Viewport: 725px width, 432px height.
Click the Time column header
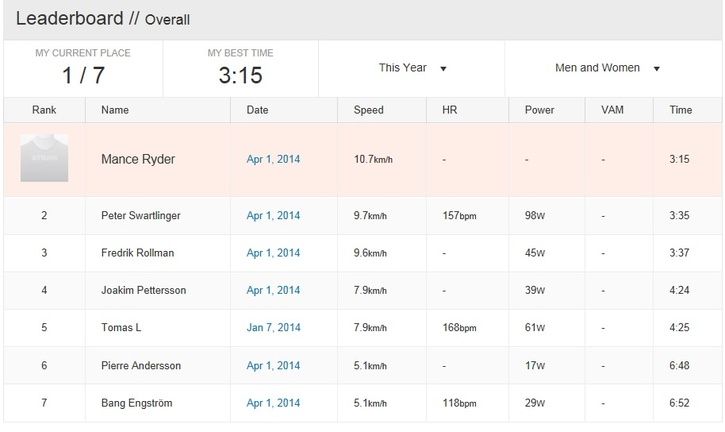pos(681,110)
